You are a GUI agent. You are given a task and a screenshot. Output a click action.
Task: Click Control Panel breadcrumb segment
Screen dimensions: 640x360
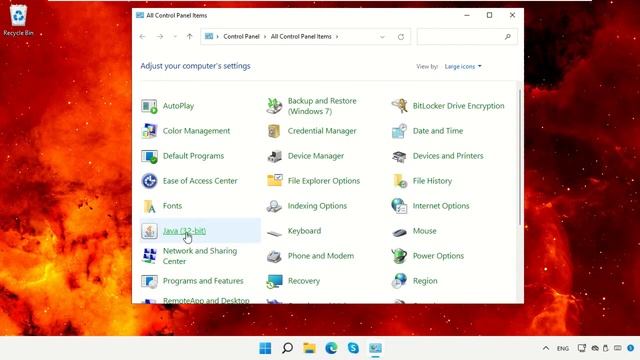pos(241,36)
